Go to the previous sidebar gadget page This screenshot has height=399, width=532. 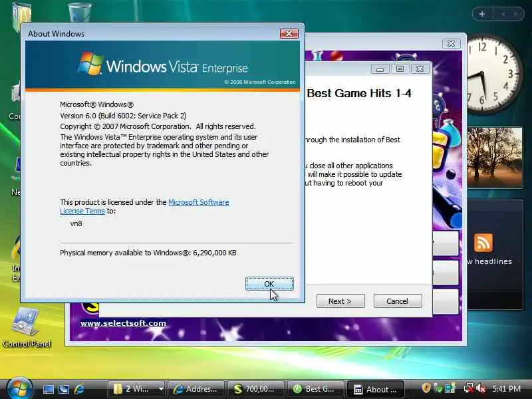[x=503, y=14]
